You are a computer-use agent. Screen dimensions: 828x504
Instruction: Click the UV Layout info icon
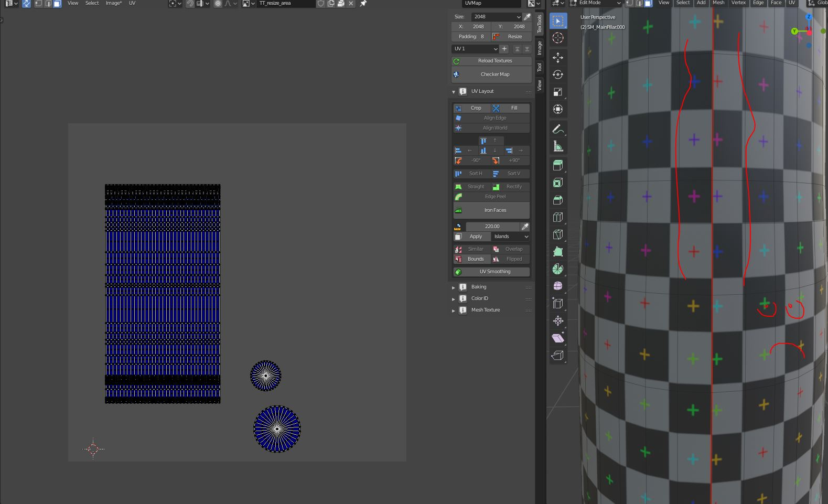463,91
